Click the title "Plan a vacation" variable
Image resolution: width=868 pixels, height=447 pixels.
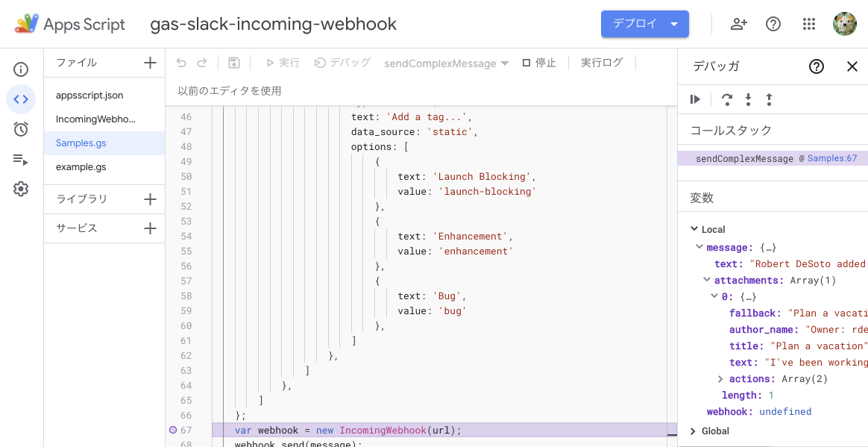point(798,346)
